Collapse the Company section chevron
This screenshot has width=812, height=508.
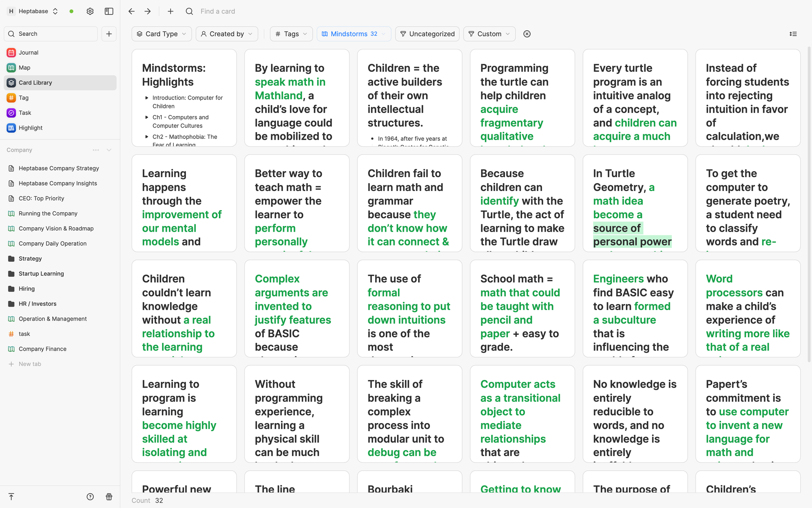click(109, 150)
